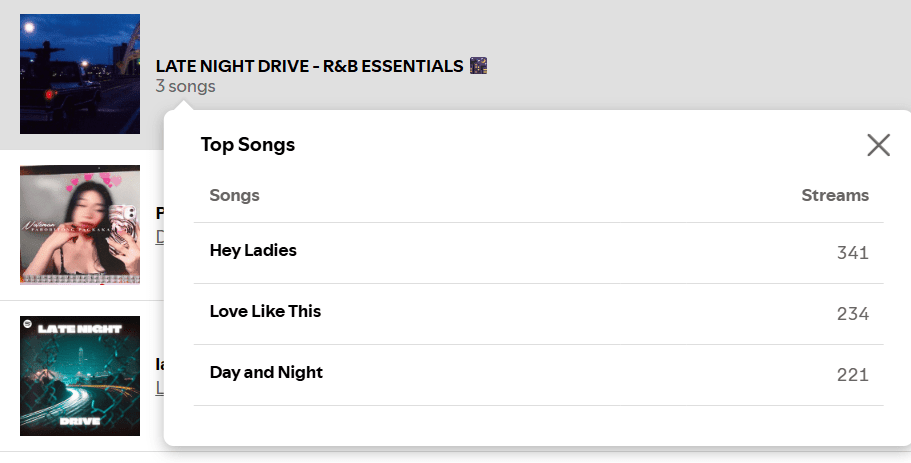
Task: Click the "3 songs" count label
Action: (185, 87)
